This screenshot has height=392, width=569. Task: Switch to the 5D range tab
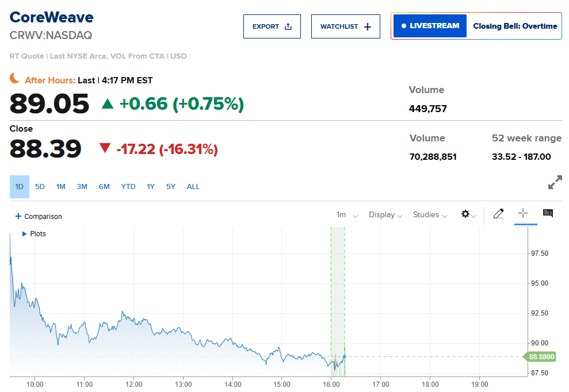(40, 187)
